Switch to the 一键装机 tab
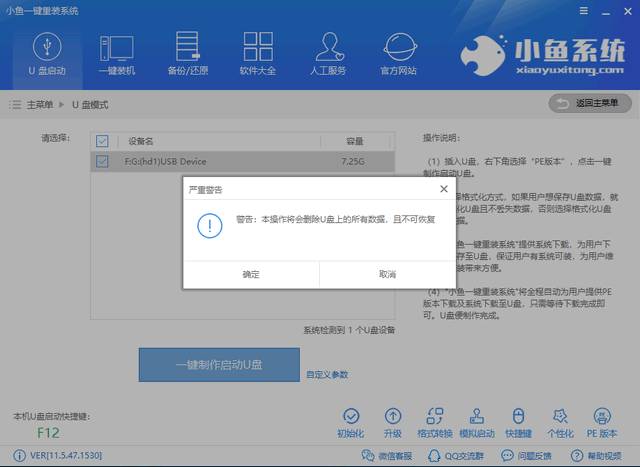Screen dimensions: 640x467 point(117,54)
